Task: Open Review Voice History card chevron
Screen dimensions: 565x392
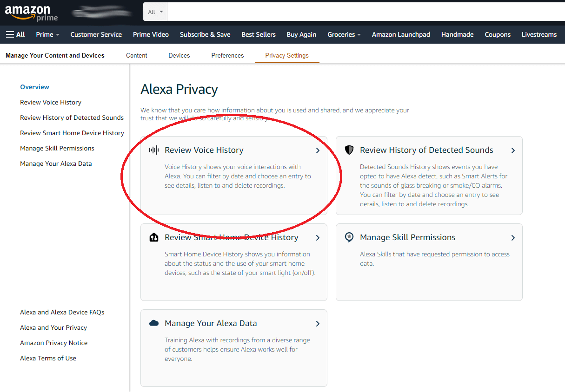Action: (x=318, y=150)
